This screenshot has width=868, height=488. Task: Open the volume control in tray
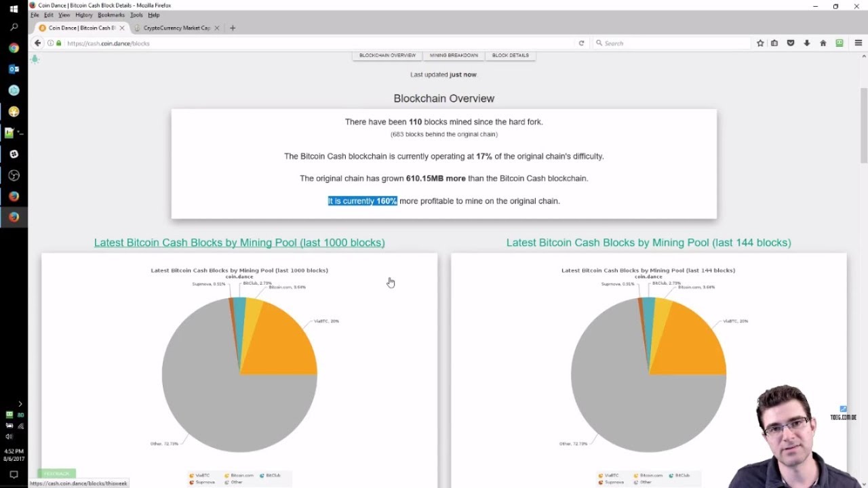9,436
